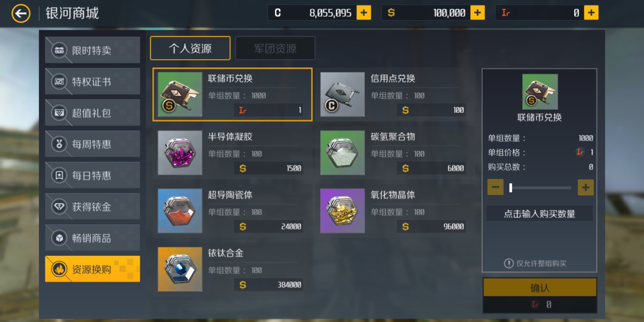Select the 超导陶瓷体 resource icon
The height and width of the screenshot is (322, 644).
(x=180, y=211)
